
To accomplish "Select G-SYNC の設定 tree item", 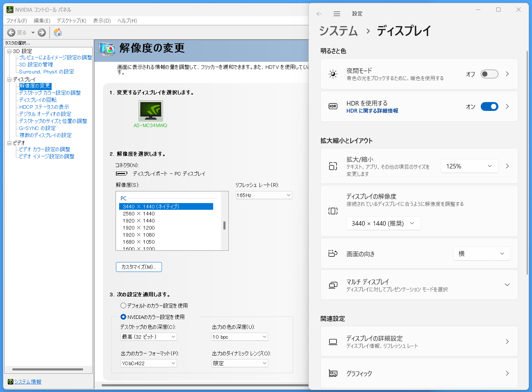I will tap(37, 128).
